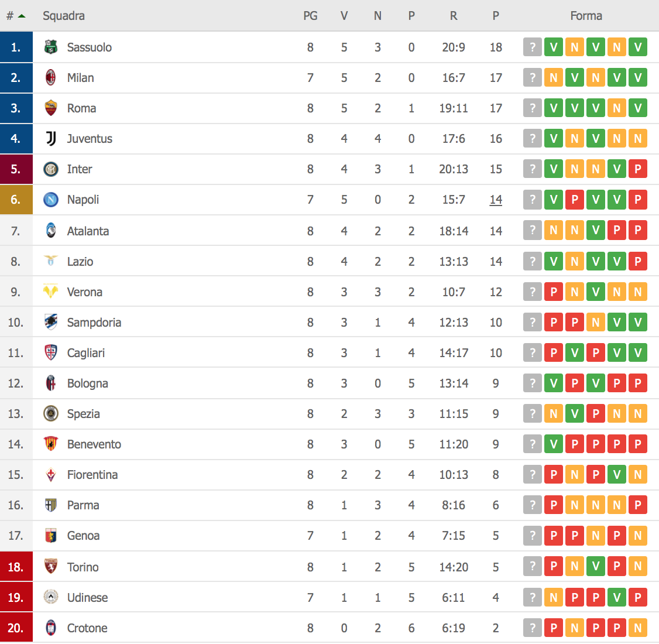Click the Crotone club badge

[52, 628]
